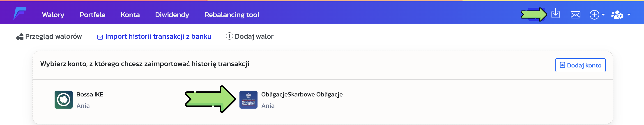This screenshot has height=125, width=644.
Task: Go to the Portfele section
Action: (x=92, y=15)
